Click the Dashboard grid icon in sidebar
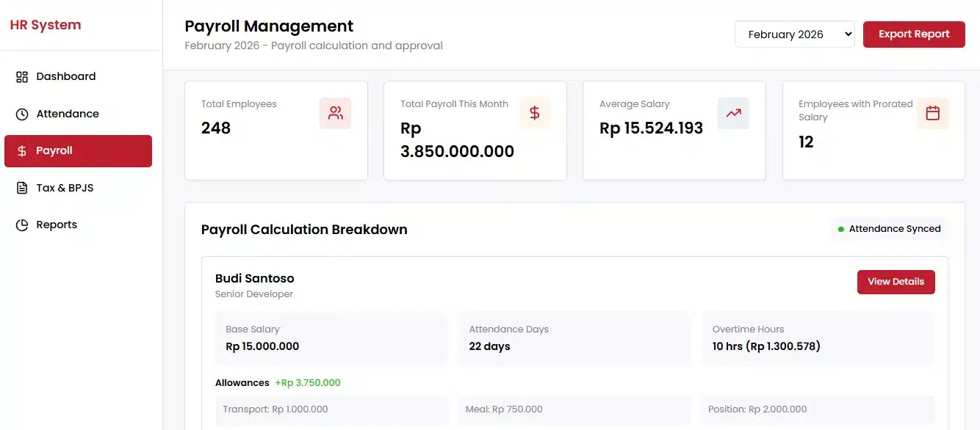Screen dimensions: 980x430 (x=22, y=77)
